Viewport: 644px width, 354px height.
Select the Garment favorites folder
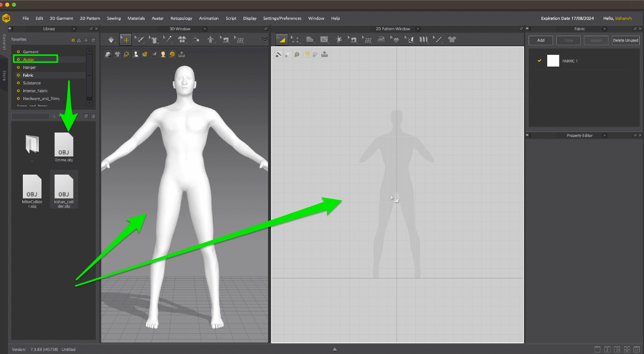31,52
